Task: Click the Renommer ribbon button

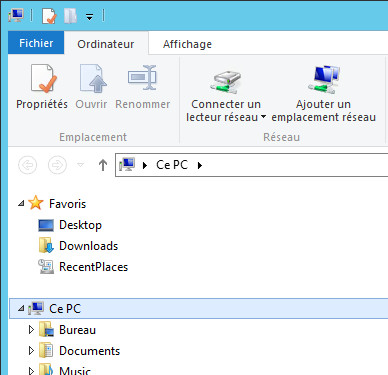Action: coord(143,87)
